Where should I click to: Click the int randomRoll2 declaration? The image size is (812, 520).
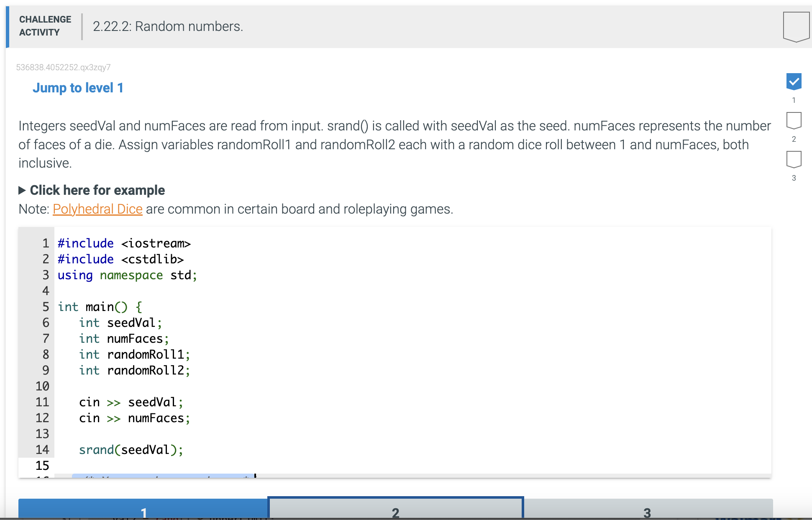[x=134, y=370]
